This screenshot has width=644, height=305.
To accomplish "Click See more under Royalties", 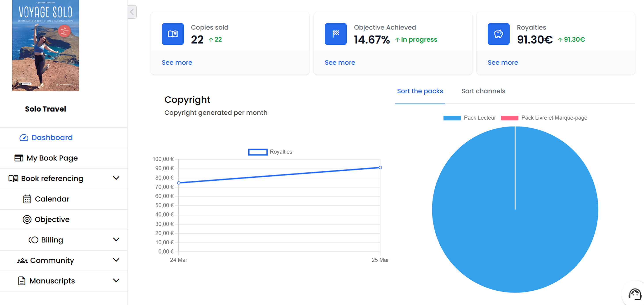I will (503, 63).
